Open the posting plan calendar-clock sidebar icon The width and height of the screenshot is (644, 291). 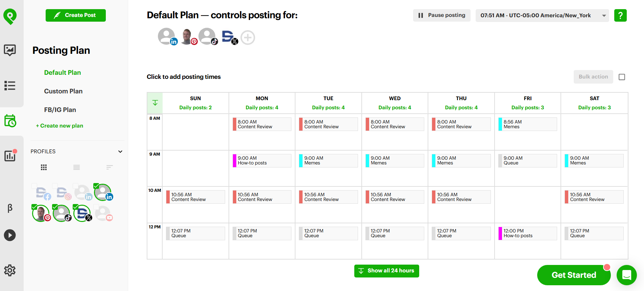(x=10, y=121)
